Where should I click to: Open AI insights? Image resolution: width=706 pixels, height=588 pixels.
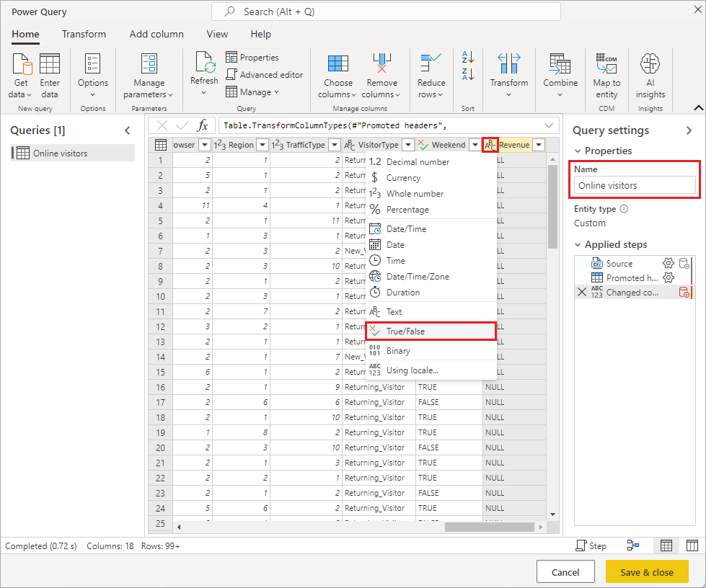(650, 76)
